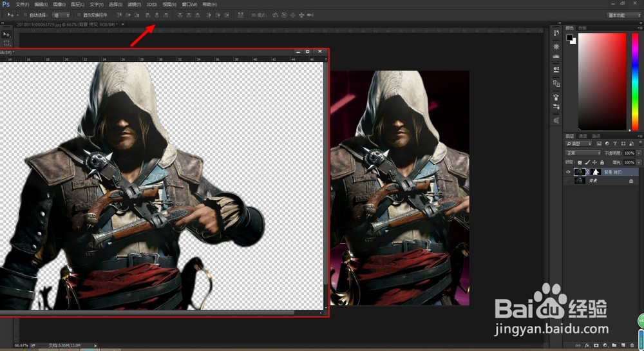
Task: Click distribute right edges icon
Action: click(226, 15)
